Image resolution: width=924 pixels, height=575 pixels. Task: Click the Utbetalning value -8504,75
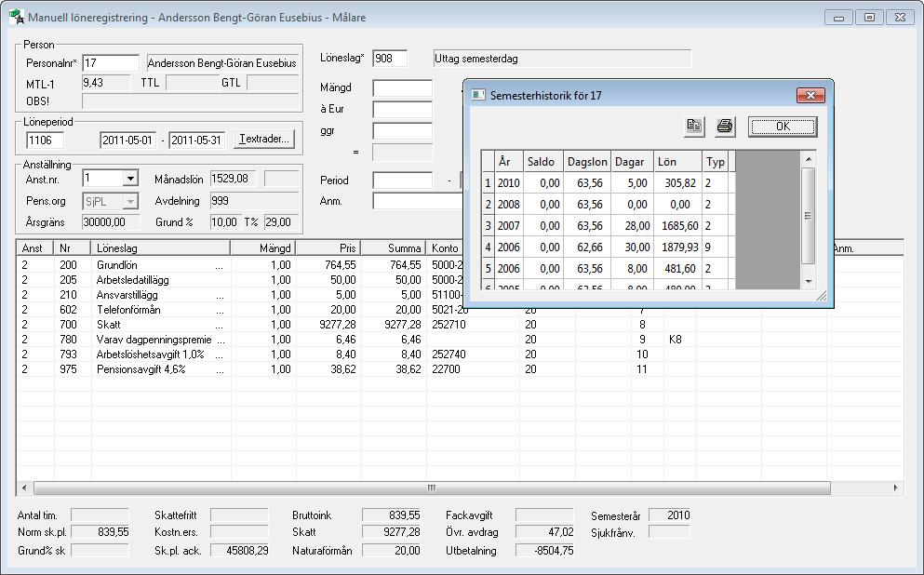tap(544, 551)
